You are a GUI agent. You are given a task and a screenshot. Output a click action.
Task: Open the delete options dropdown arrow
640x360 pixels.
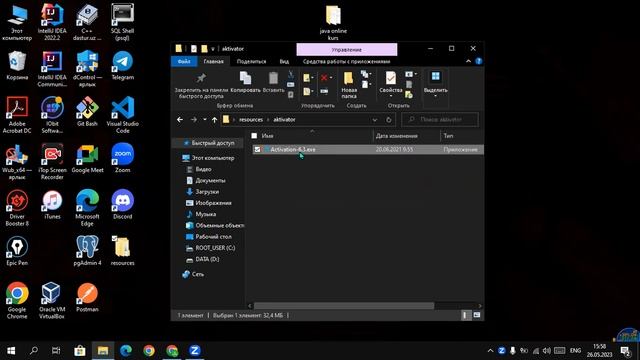pos(331,78)
